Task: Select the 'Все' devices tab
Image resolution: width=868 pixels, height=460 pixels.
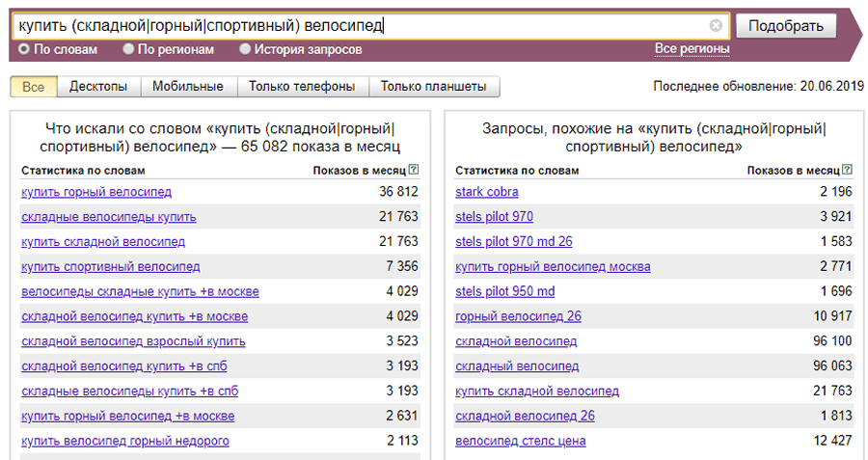Action: [x=33, y=87]
